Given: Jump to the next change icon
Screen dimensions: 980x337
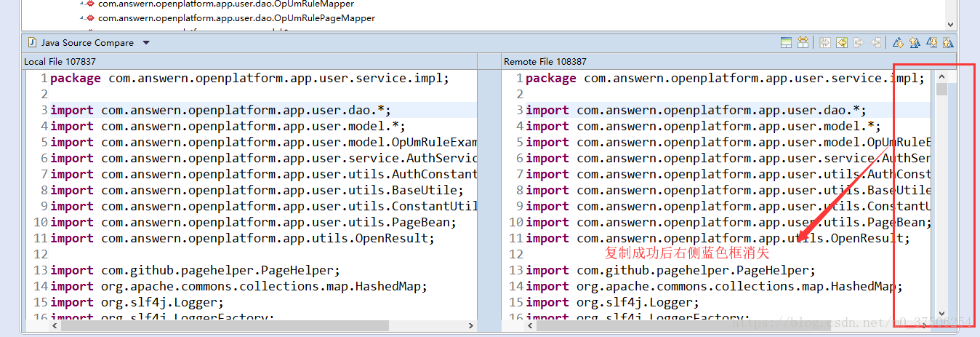Looking at the screenshot, I should coord(931,43).
